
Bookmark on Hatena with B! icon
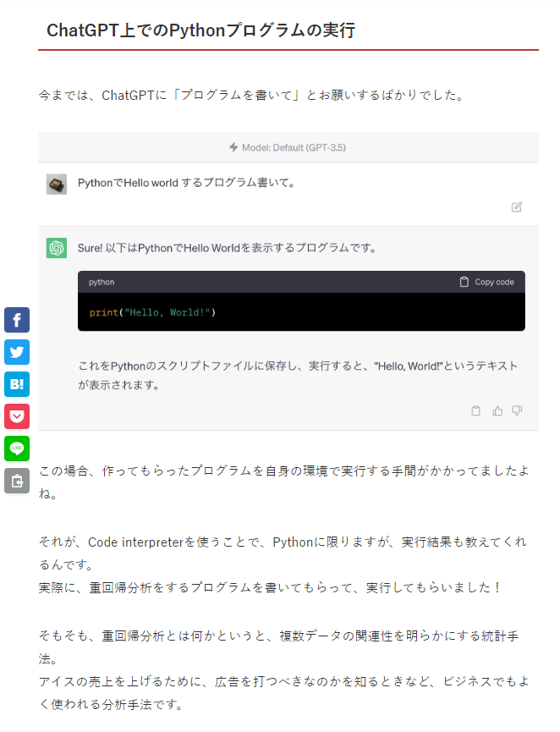(x=17, y=384)
